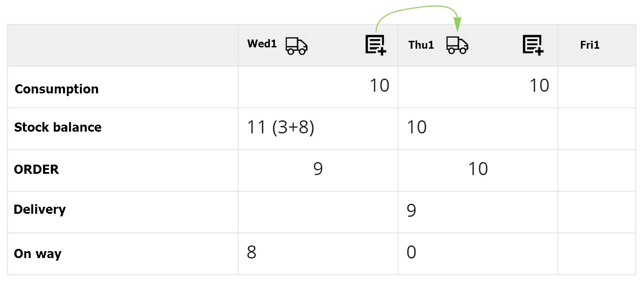Click the Wed1 add order icon
This screenshot has height=285, width=644.
[376, 45]
